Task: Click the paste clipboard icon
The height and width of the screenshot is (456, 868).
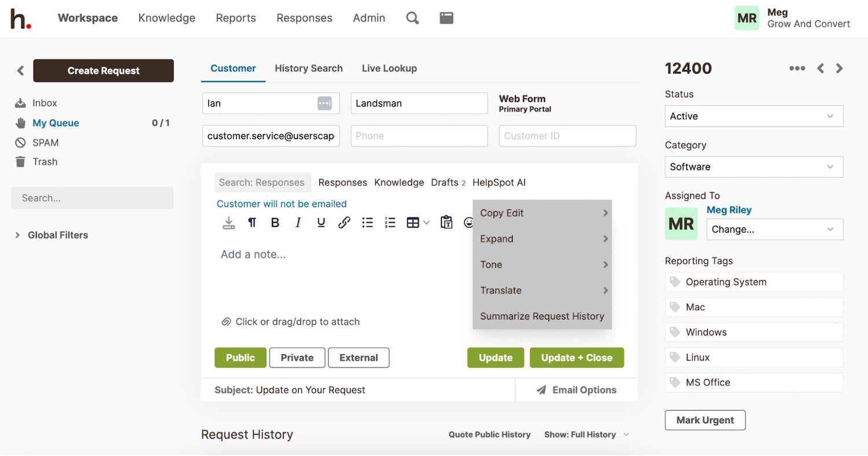Action: tap(446, 223)
